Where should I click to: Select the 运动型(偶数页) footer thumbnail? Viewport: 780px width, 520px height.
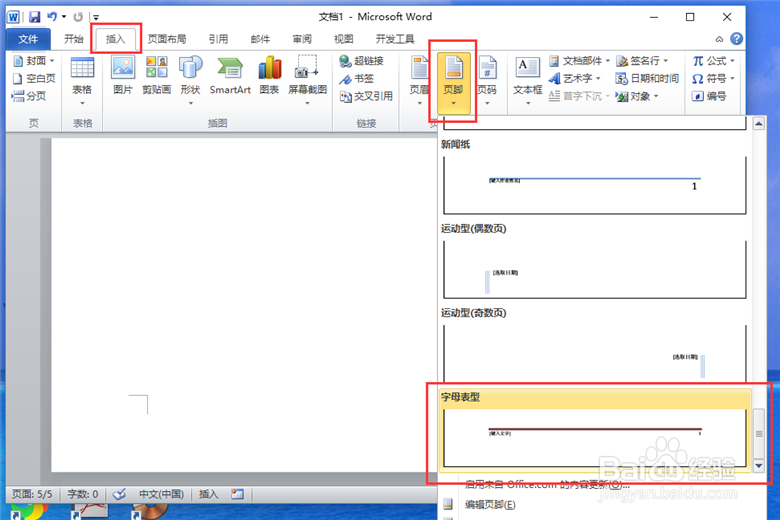tap(594, 269)
